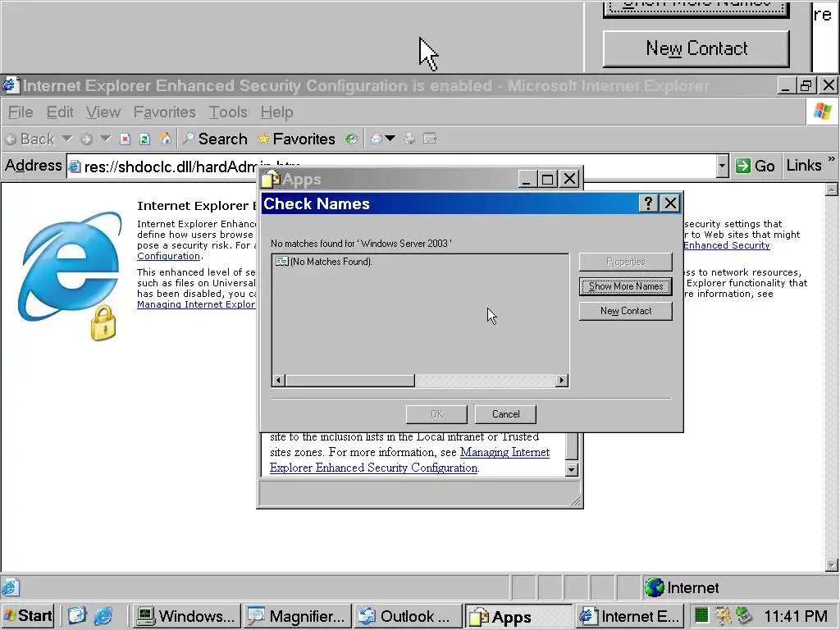Image resolution: width=840 pixels, height=630 pixels.
Task: Click the Show More Names button in dialog
Action: (x=626, y=286)
